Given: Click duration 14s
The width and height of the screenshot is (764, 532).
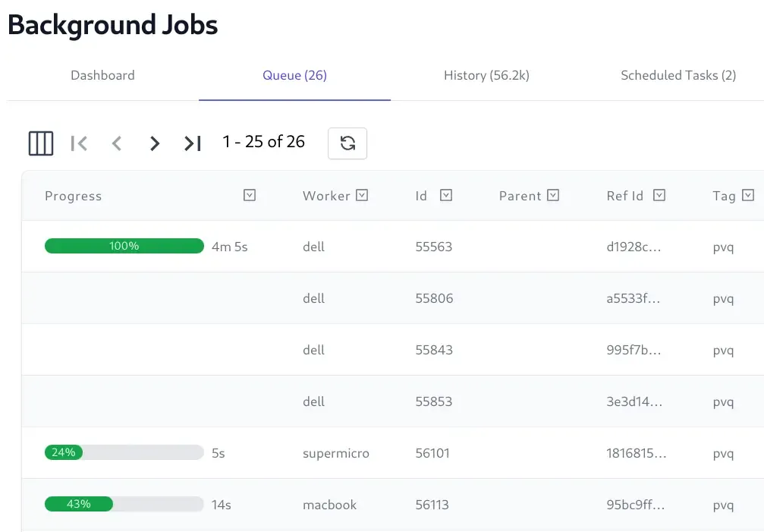Looking at the screenshot, I should (x=222, y=505).
